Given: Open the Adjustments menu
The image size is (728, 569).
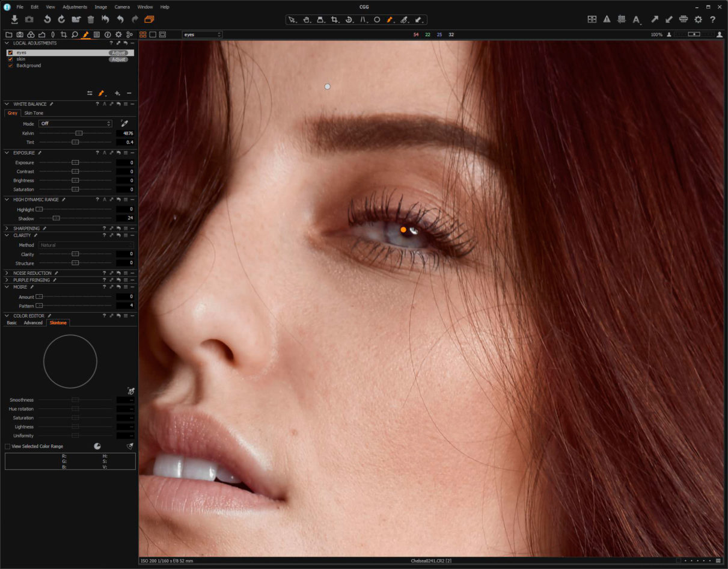Looking at the screenshot, I should pyautogui.click(x=75, y=7).
